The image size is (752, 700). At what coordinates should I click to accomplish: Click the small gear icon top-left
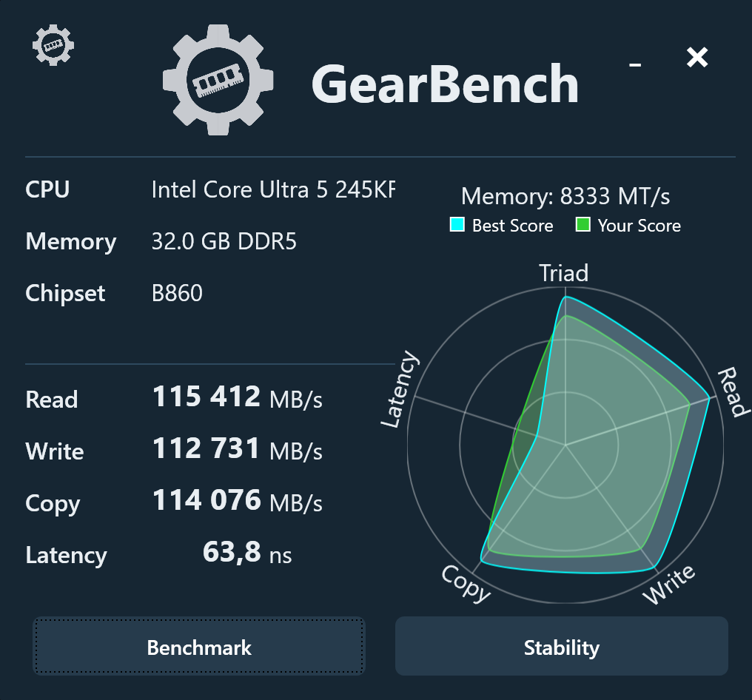point(53,45)
